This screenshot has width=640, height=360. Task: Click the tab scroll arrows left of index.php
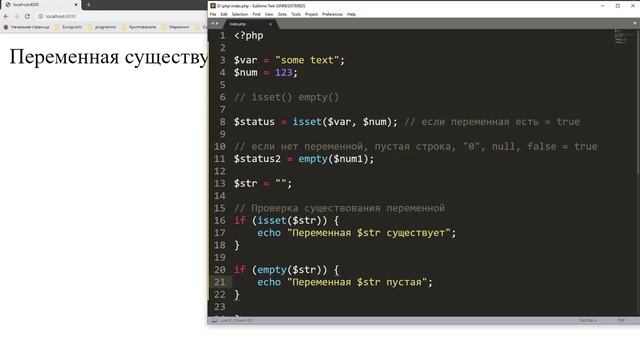pos(215,24)
